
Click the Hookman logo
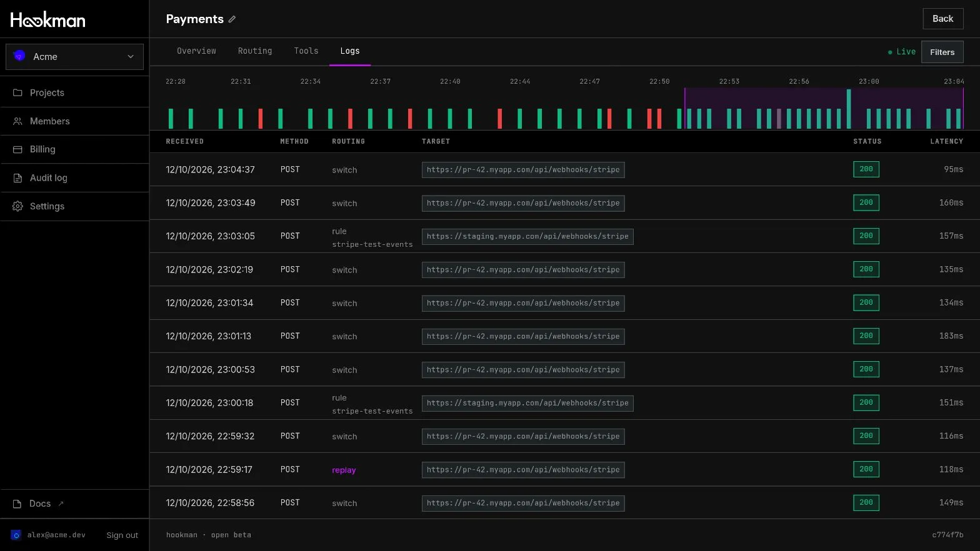(x=48, y=20)
